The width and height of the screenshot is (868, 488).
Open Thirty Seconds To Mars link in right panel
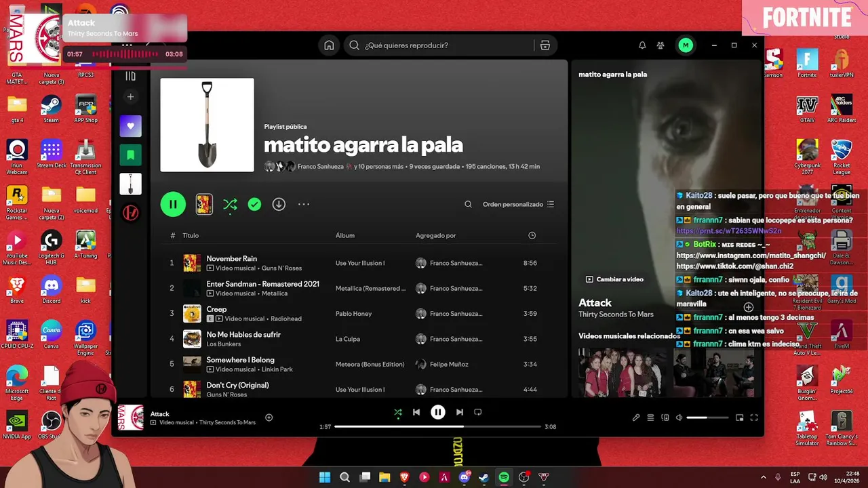(x=616, y=314)
